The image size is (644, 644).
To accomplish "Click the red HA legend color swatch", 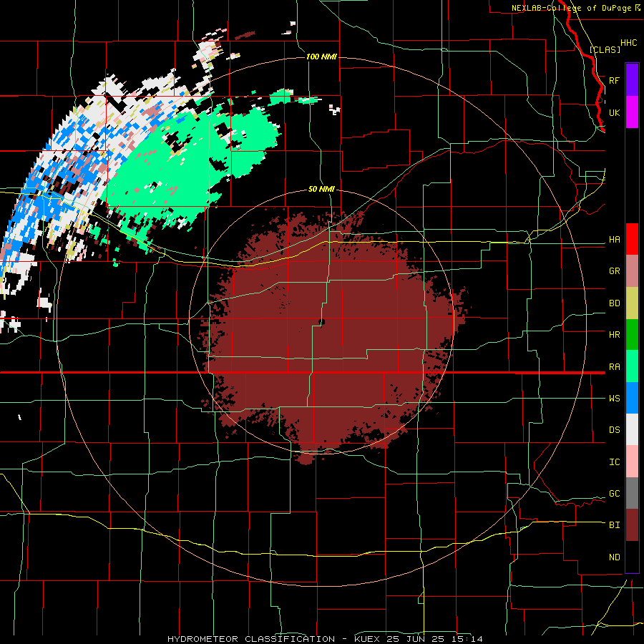I will [x=632, y=239].
